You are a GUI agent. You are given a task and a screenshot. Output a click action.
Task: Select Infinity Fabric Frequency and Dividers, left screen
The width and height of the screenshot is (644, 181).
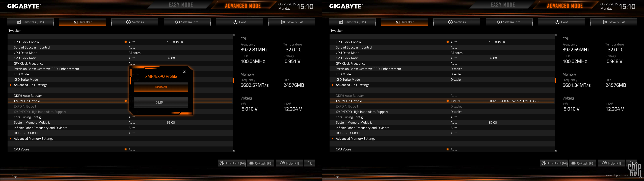tap(120, 128)
